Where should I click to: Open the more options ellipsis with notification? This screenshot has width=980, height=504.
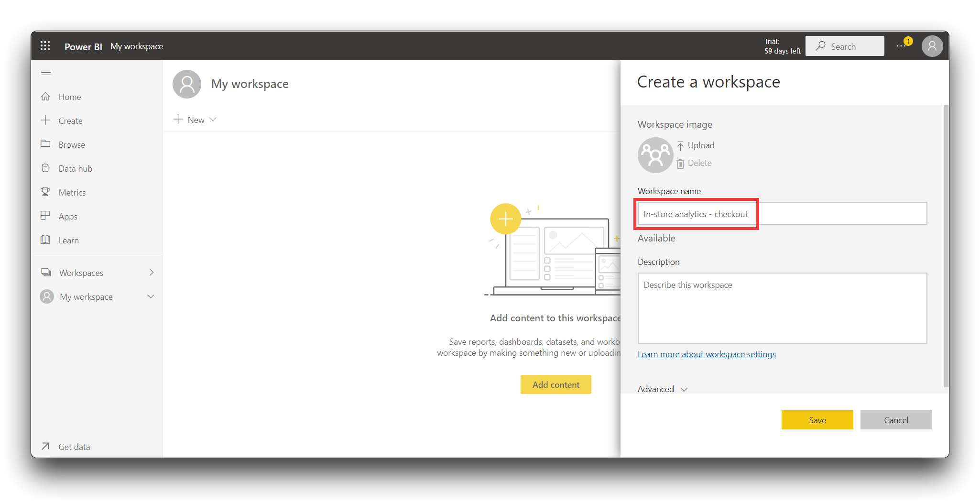pyautogui.click(x=901, y=46)
